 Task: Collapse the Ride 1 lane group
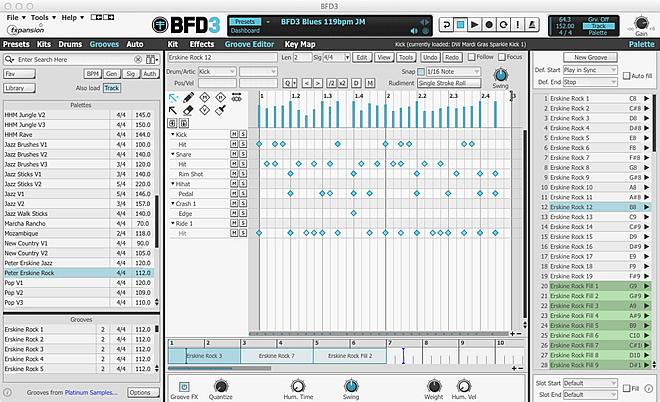tap(173, 223)
